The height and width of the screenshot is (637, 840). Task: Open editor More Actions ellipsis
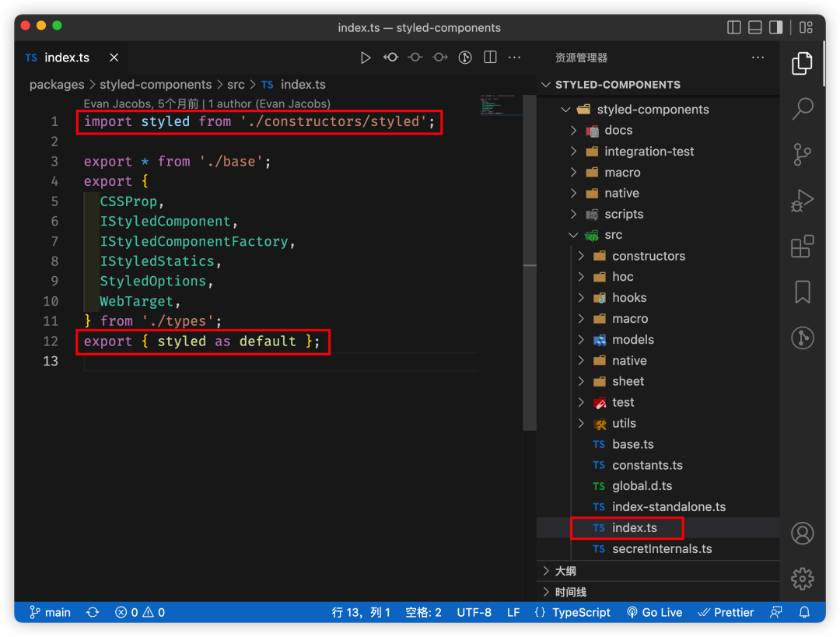tap(514, 58)
